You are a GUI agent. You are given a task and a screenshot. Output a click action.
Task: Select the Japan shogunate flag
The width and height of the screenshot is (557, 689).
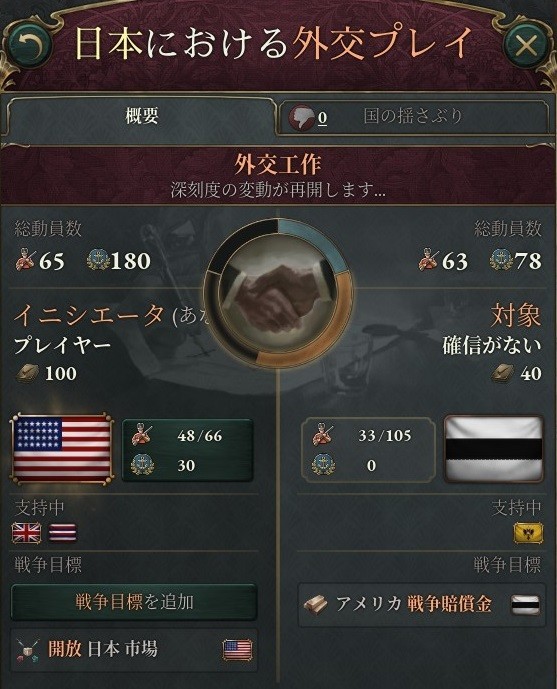click(494, 448)
